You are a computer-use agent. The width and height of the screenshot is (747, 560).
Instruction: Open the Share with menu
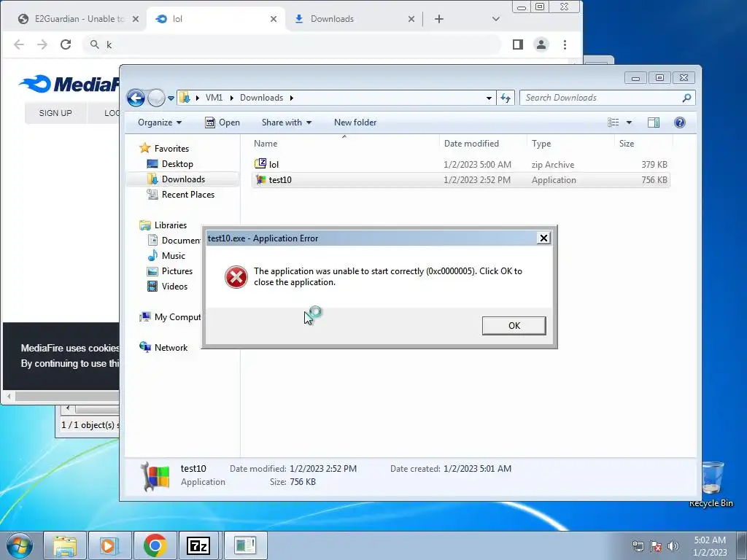[x=286, y=122]
